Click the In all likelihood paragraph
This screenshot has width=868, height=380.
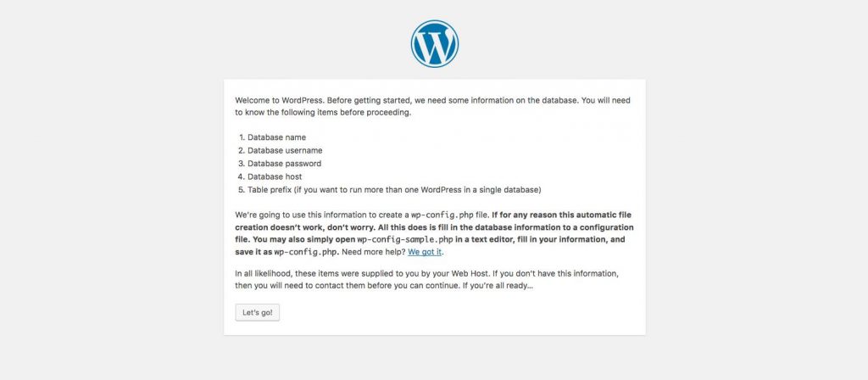pos(426,280)
